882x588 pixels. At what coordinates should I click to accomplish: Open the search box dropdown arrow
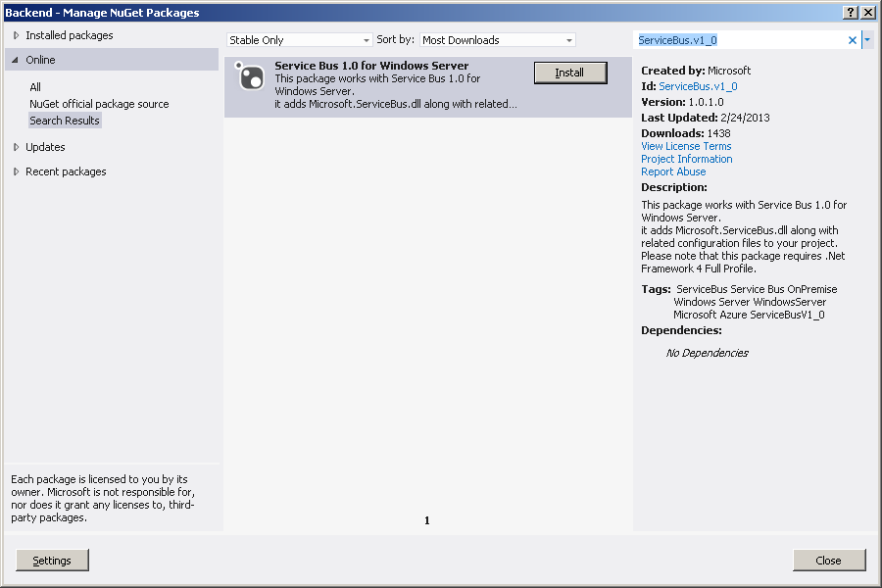[867, 40]
